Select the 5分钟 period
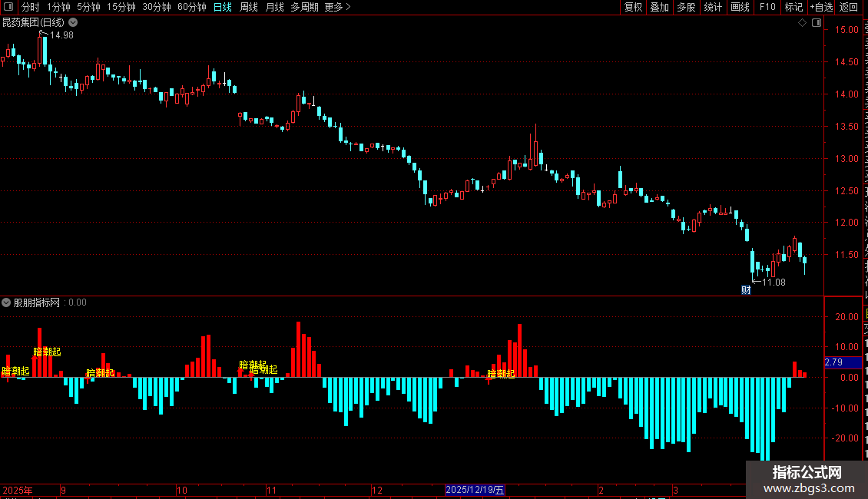The width and height of the screenshot is (868, 499). coord(88,7)
